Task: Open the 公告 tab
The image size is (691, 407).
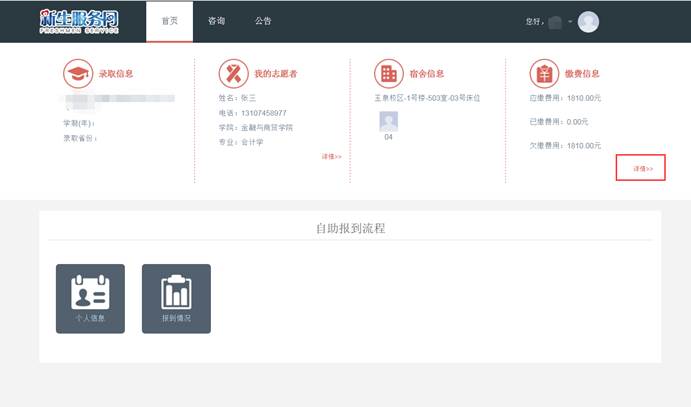Action: 263,21
